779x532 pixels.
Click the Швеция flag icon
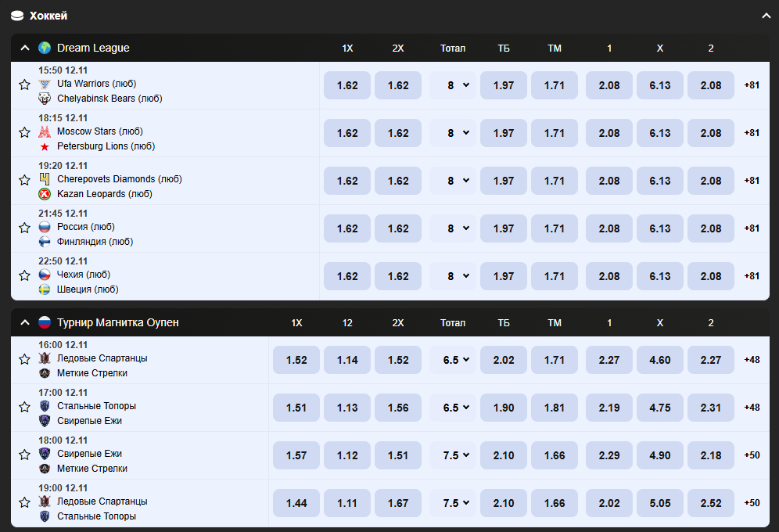pos(45,289)
